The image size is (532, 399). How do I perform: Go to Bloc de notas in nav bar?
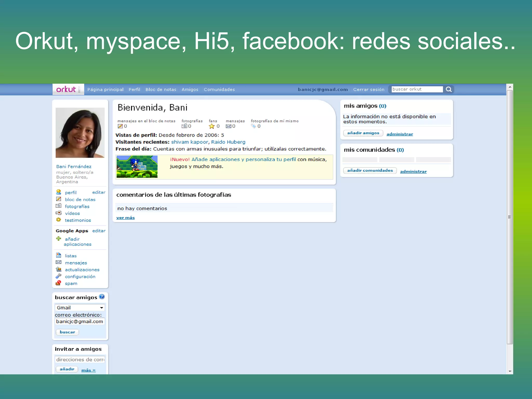pyautogui.click(x=161, y=89)
